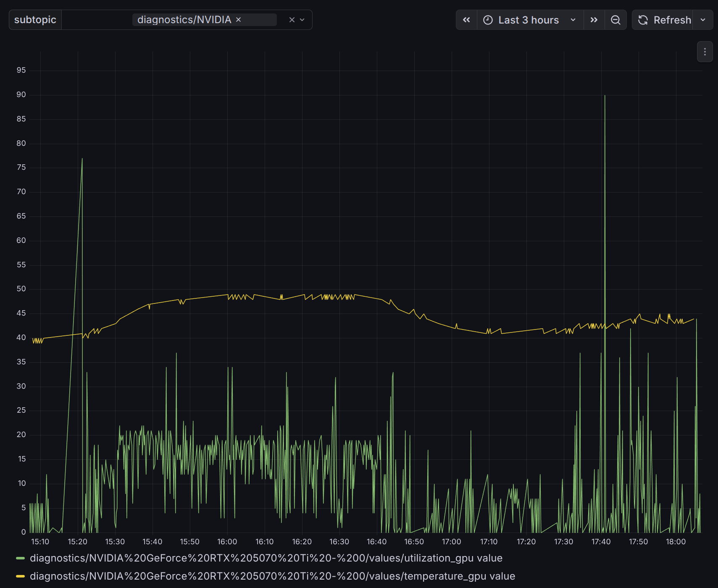Open the subtopic value selection dropdown
This screenshot has height=588, width=718.
(x=302, y=19)
